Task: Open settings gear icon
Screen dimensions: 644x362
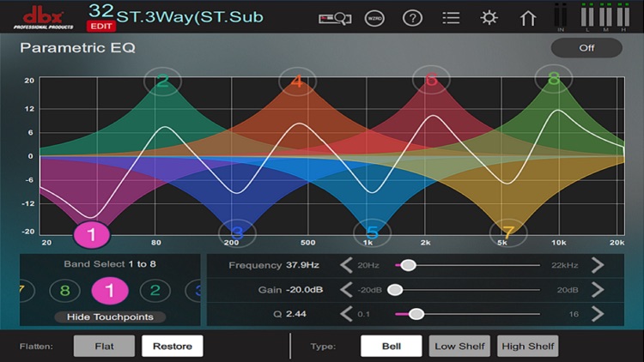Action: [x=489, y=18]
